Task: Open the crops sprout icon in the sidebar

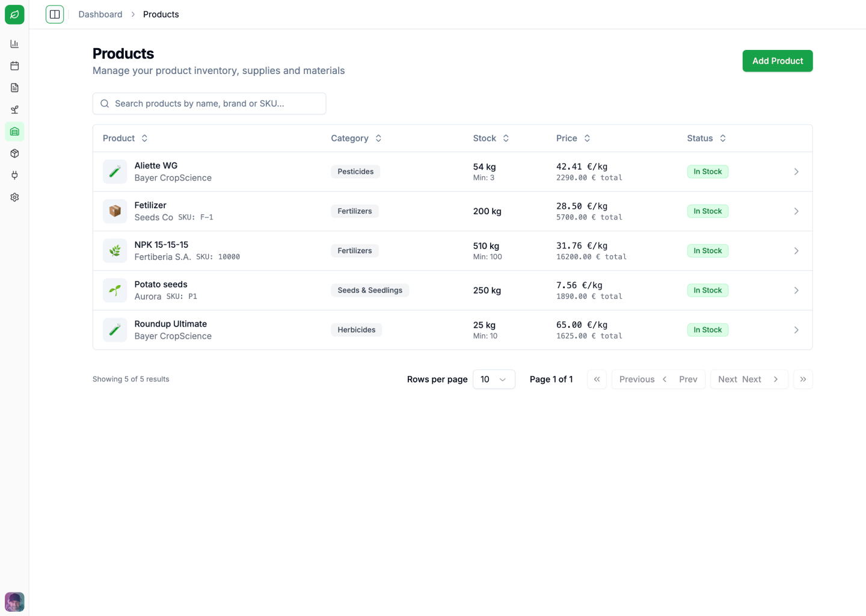Action: click(x=14, y=109)
